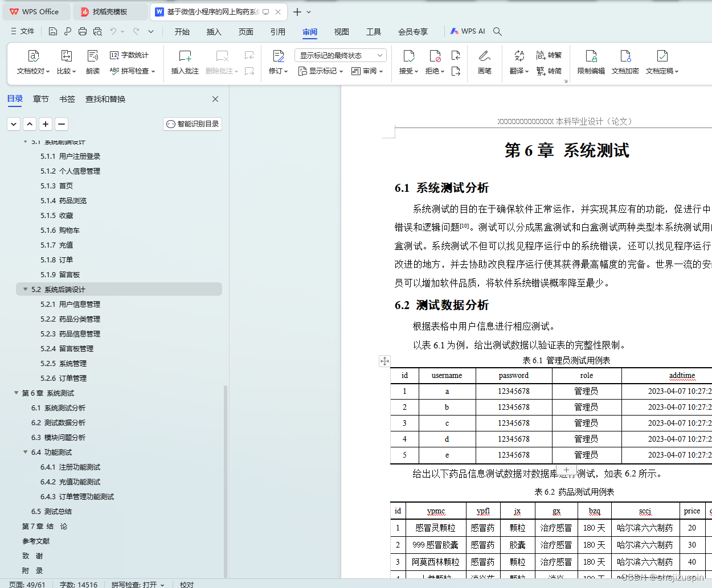Select the 画笔 pen tool
This screenshot has width=712, height=588.
coord(485,56)
